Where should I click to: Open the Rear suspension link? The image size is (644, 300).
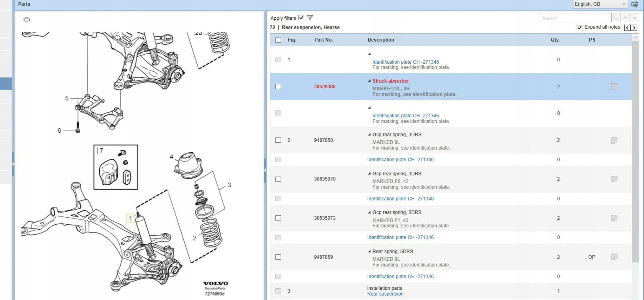click(x=385, y=294)
